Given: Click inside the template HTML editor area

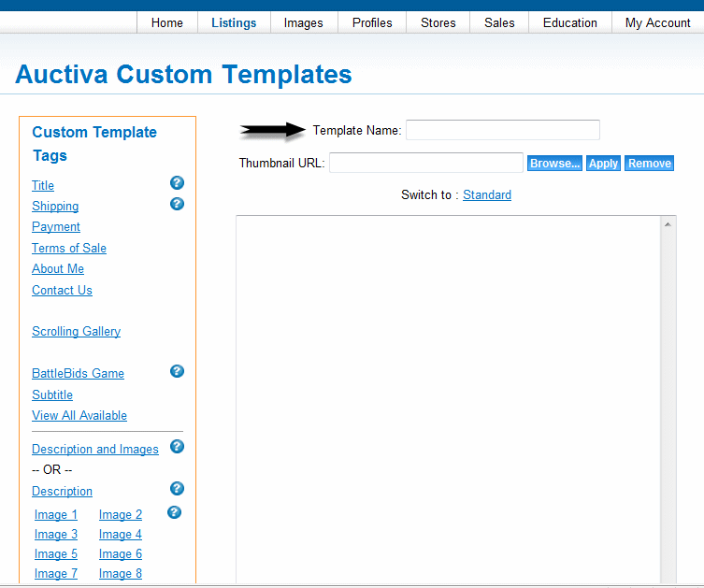Looking at the screenshot, I should (449, 399).
